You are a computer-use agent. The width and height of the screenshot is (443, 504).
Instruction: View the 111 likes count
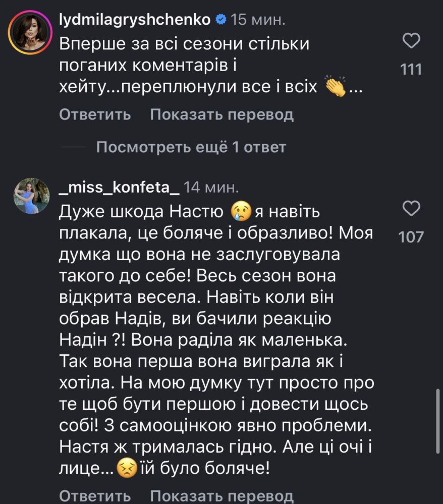point(410,70)
